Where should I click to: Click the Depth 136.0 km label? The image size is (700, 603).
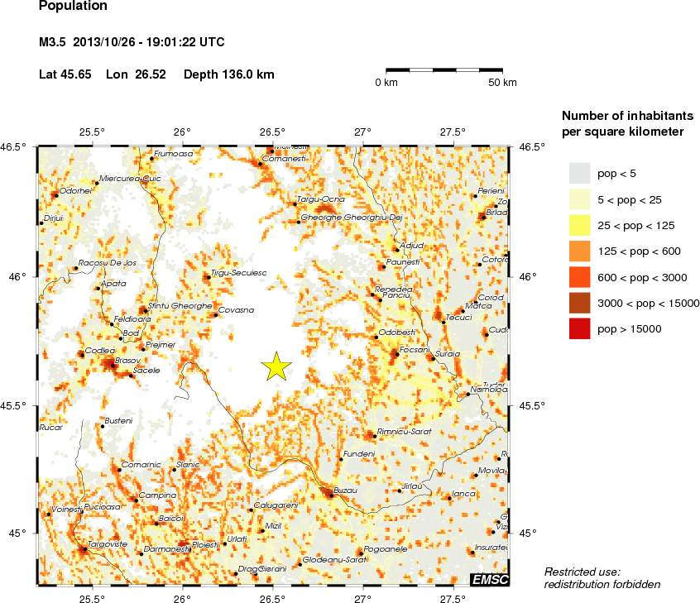tap(229, 74)
